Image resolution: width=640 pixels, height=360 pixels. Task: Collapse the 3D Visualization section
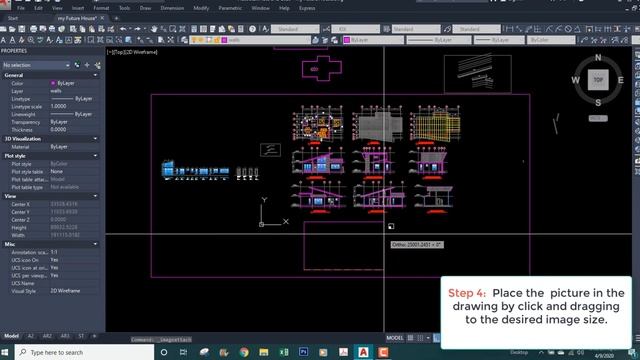96,139
